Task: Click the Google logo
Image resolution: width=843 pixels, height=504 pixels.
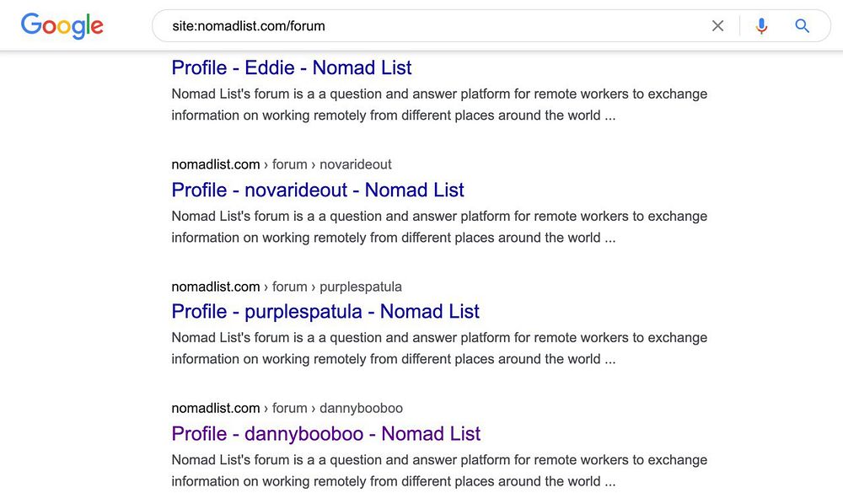Action: (62, 25)
